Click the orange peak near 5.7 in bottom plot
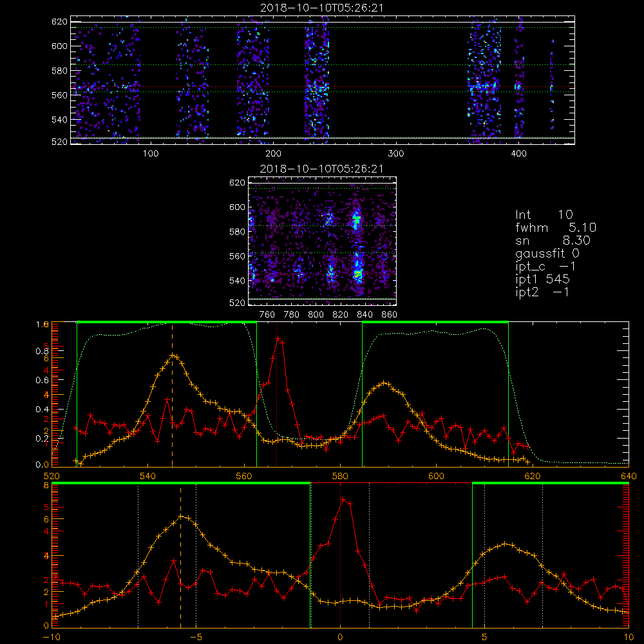This screenshot has height=644, width=644. pos(505,544)
